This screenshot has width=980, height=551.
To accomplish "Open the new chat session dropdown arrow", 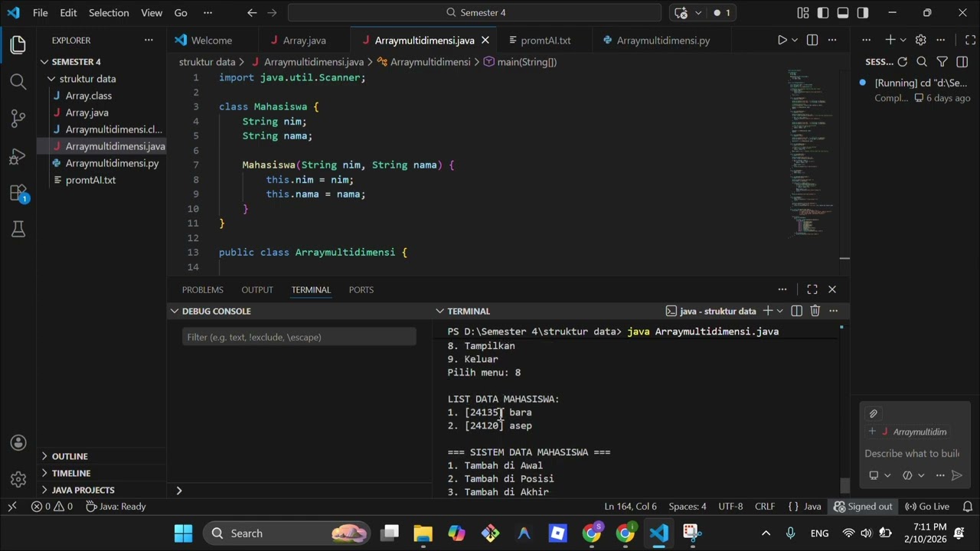I will 903,40.
